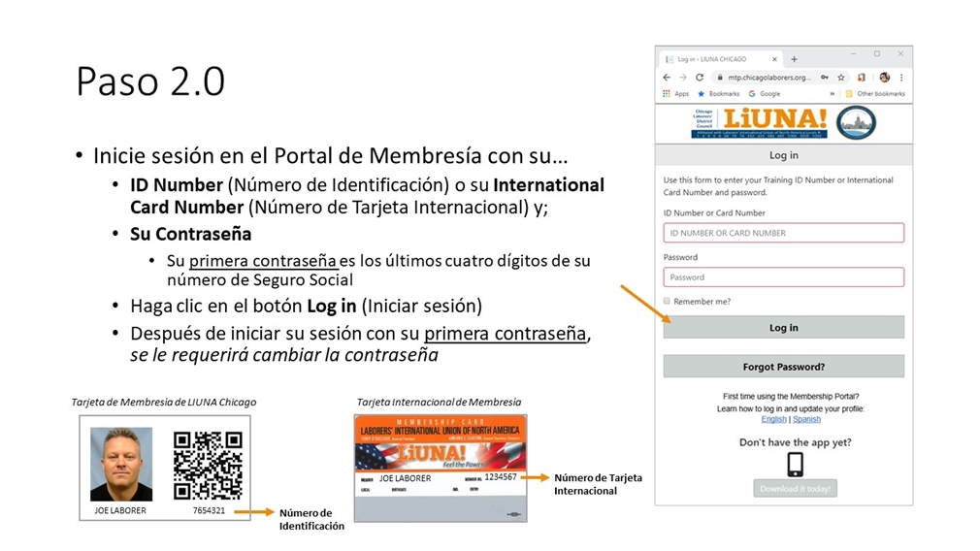Go back using the browser back arrow
The image size is (980, 551).
point(667,78)
